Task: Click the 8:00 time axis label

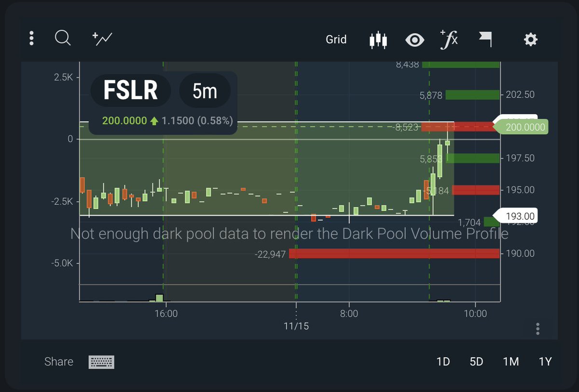Action: point(349,314)
